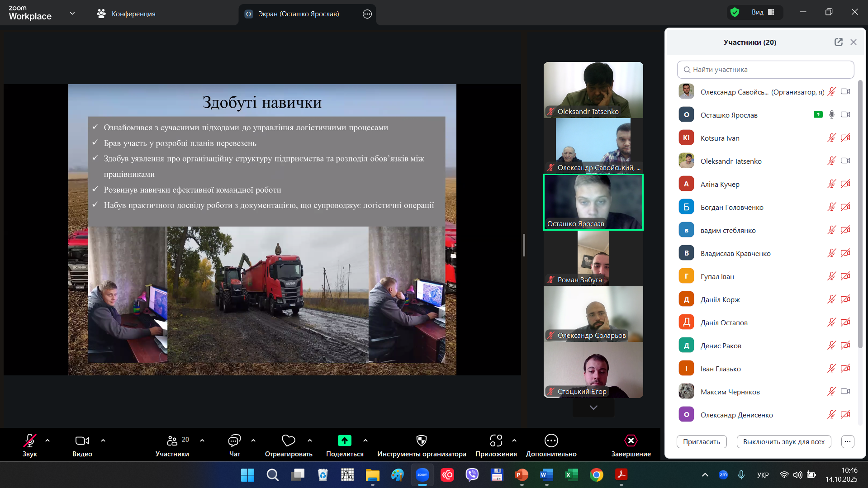Open Host tools shield icon
868x488 pixels.
click(421, 441)
